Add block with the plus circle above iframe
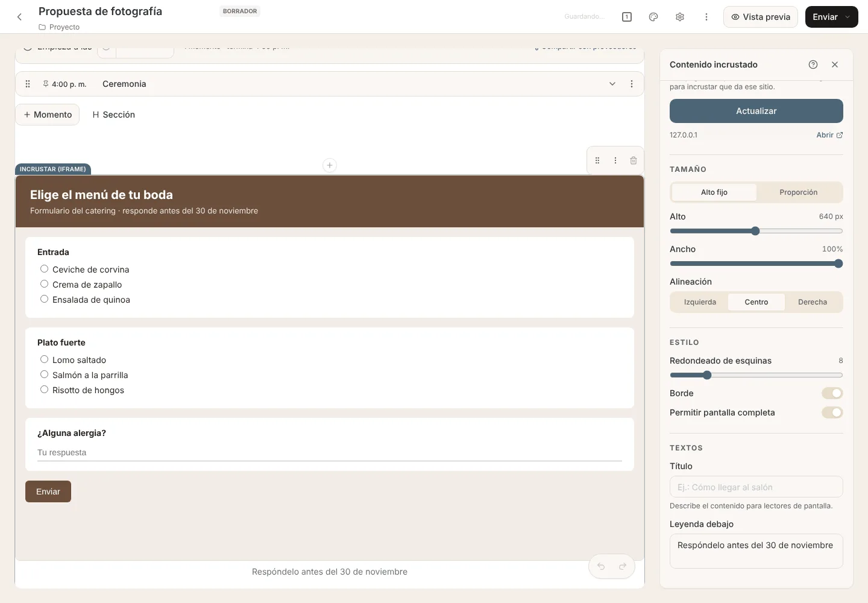The width and height of the screenshot is (868, 603). [330, 165]
